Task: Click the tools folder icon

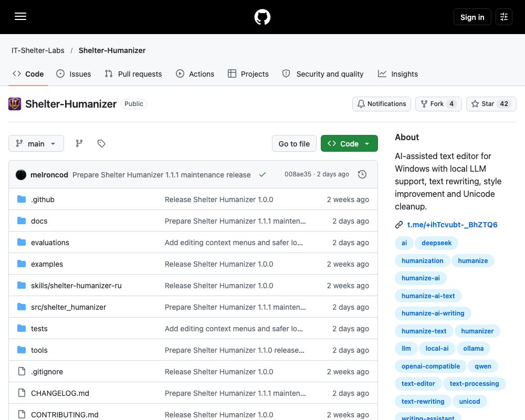Action: click(22, 350)
